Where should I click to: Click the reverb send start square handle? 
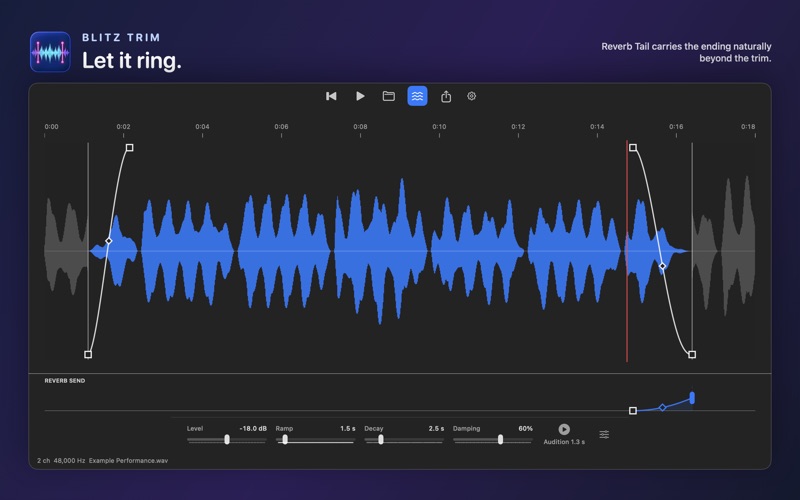[x=633, y=411]
